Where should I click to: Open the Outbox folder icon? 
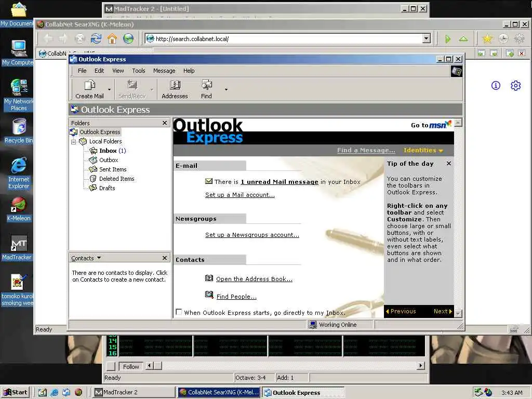tap(93, 160)
